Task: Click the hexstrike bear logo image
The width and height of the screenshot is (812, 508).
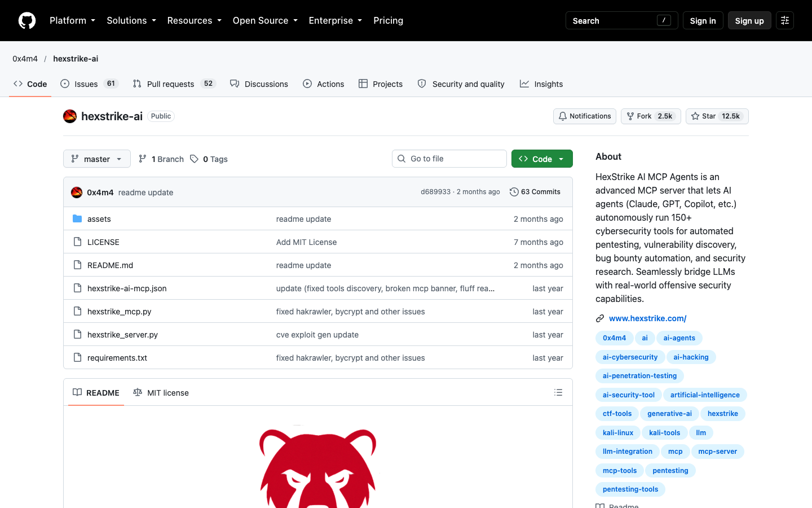Action: coord(317,467)
